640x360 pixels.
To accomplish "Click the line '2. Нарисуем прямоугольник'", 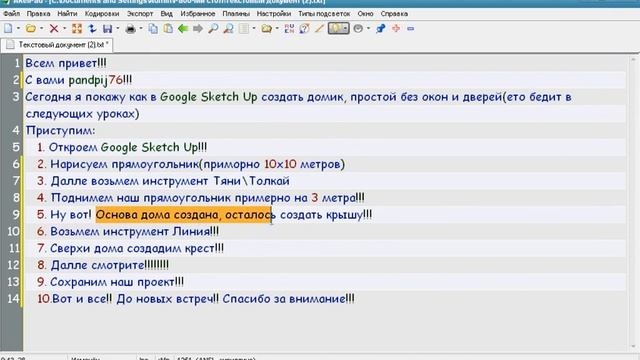I will point(191,164).
